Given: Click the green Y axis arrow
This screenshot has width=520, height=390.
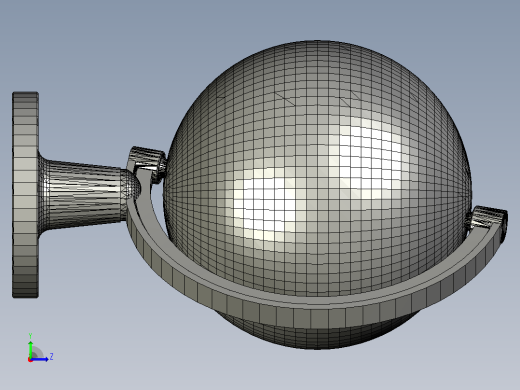Looking at the screenshot, I should pos(30,349).
